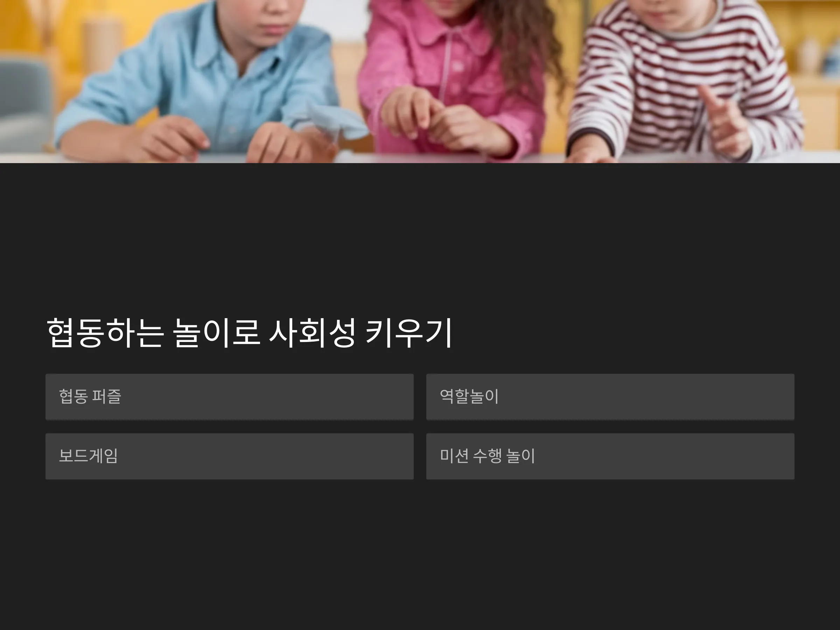
Task: Click the word 사회성 in the heading
Action: 313,333
